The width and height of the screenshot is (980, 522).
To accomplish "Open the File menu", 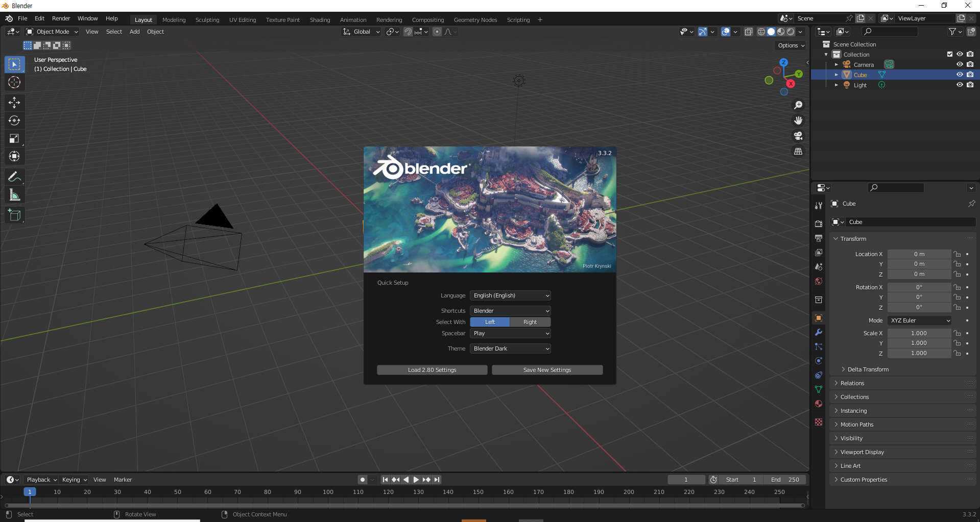I will (x=22, y=18).
